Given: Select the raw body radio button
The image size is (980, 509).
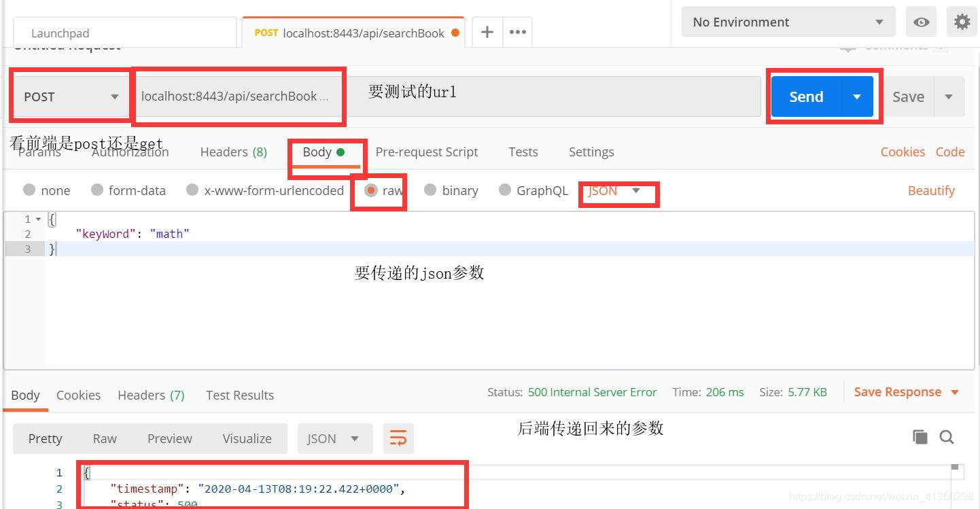Looking at the screenshot, I should 370,190.
